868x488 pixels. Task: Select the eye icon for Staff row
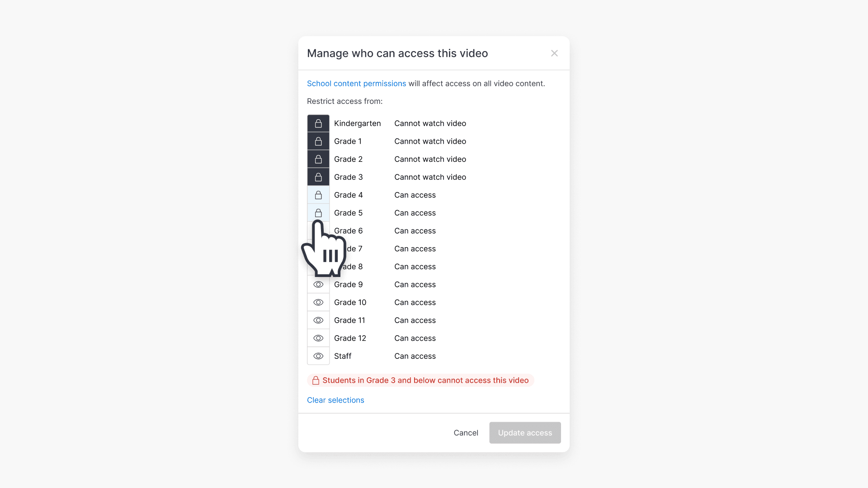318,356
